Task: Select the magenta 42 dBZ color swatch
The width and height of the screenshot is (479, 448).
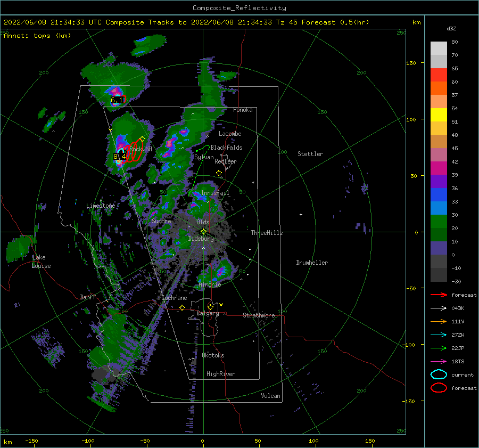Action: (x=439, y=168)
